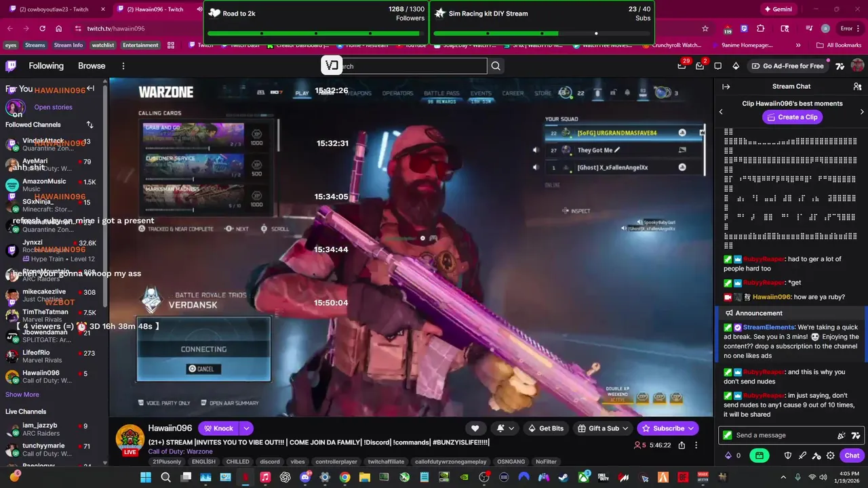
Task: Sort Followed Channels with arrows icon
Action: point(90,125)
